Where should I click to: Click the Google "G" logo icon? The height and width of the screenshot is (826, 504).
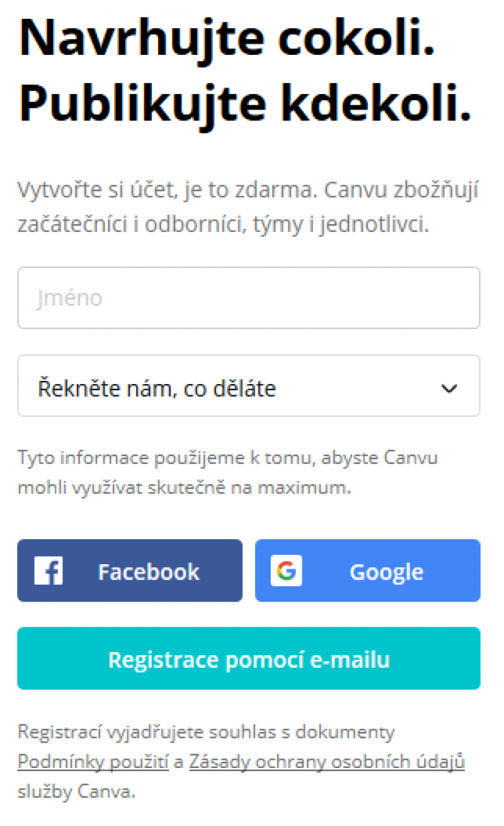tap(287, 571)
